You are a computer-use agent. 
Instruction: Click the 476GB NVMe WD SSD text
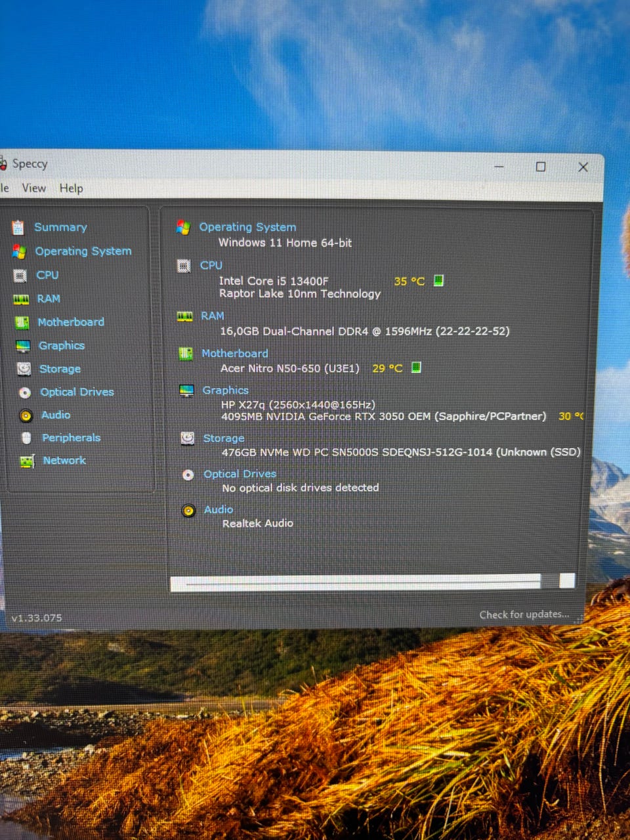click(x=401, y=452)
